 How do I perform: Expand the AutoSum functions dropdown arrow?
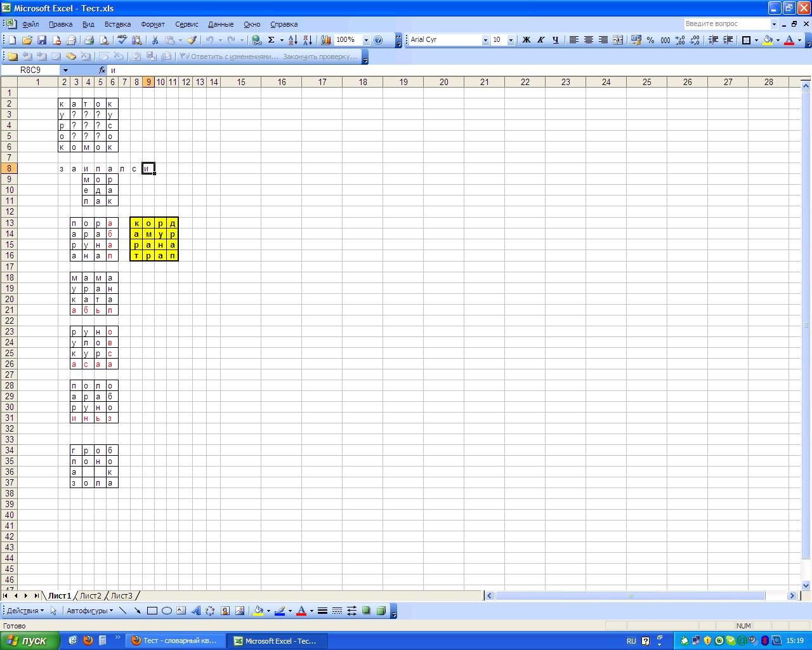click(282, 40)
